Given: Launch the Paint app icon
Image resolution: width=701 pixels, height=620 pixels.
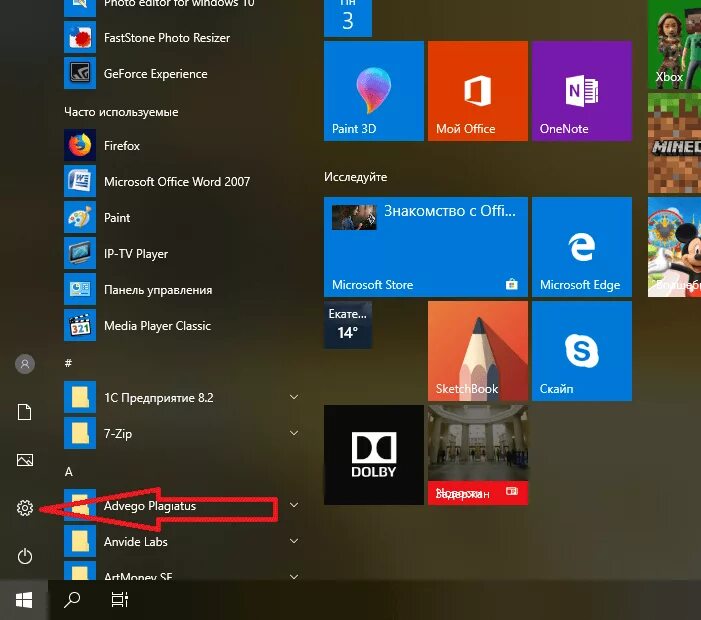Looking at the screenshot, I should (80, 217).
